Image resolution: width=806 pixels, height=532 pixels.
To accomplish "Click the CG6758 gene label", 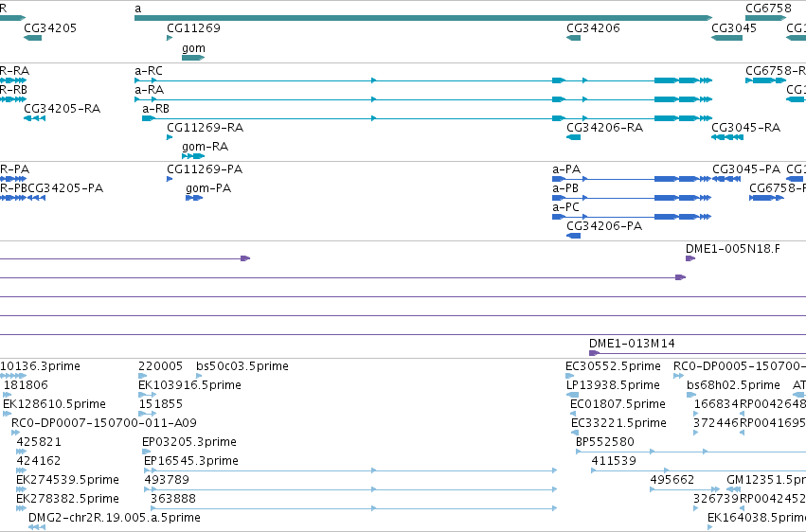I will pos(768,9).
